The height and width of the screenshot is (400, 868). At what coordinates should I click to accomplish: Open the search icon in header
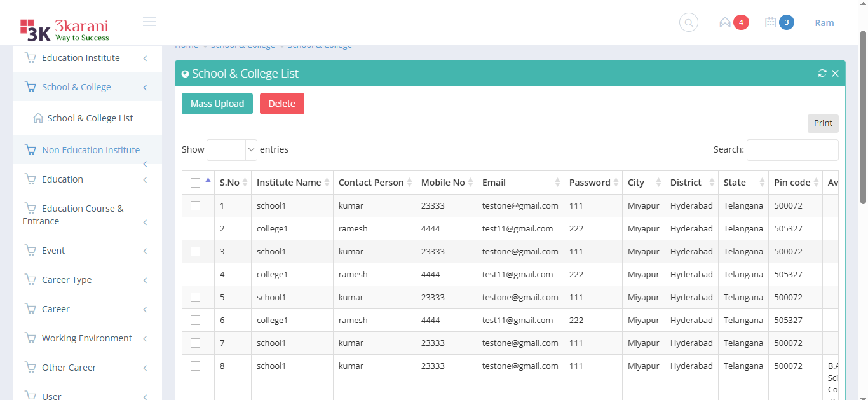point(688,23)
